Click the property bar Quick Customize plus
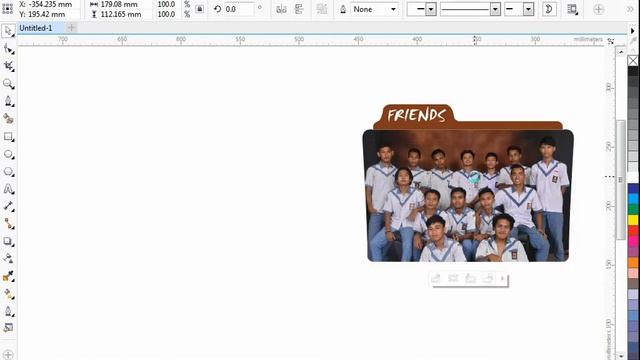 (598, 9)
